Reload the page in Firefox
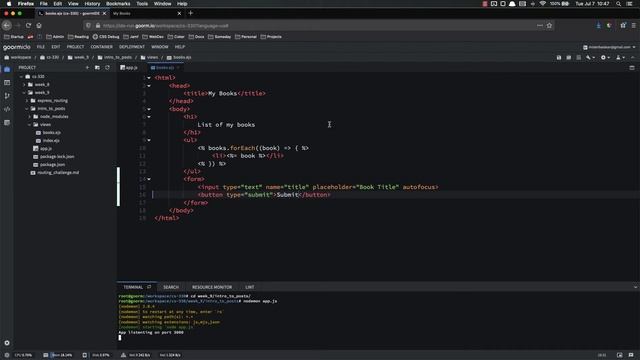640x360 pixels. (28, 25)
